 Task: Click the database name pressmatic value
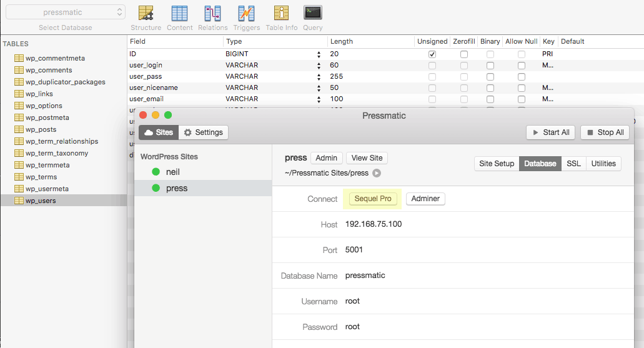[365, 276]
